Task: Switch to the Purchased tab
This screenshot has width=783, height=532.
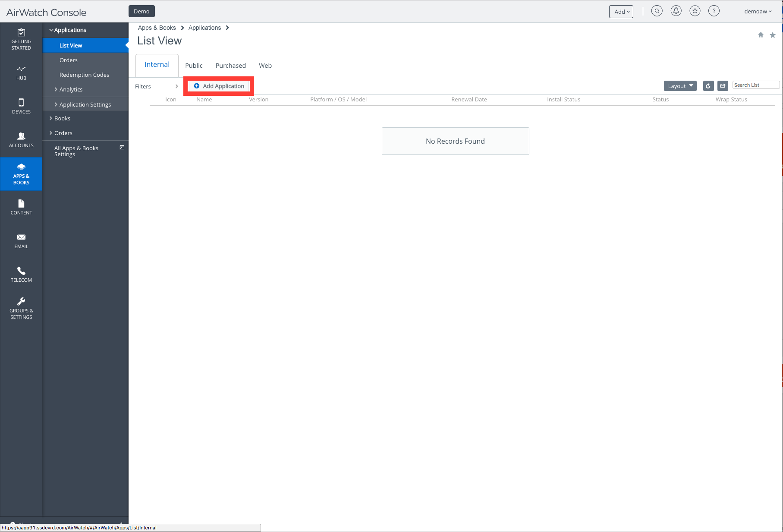Action: 231,66
